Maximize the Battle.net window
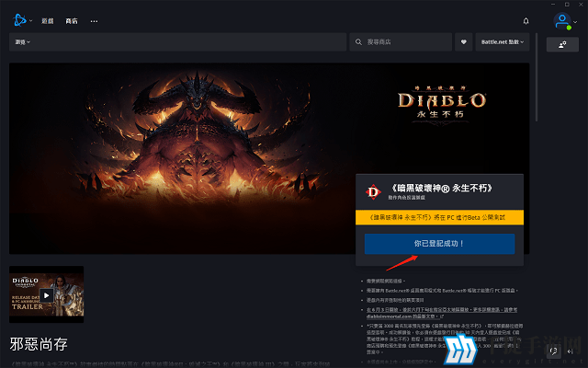588x368 pixels. point(567,4)
